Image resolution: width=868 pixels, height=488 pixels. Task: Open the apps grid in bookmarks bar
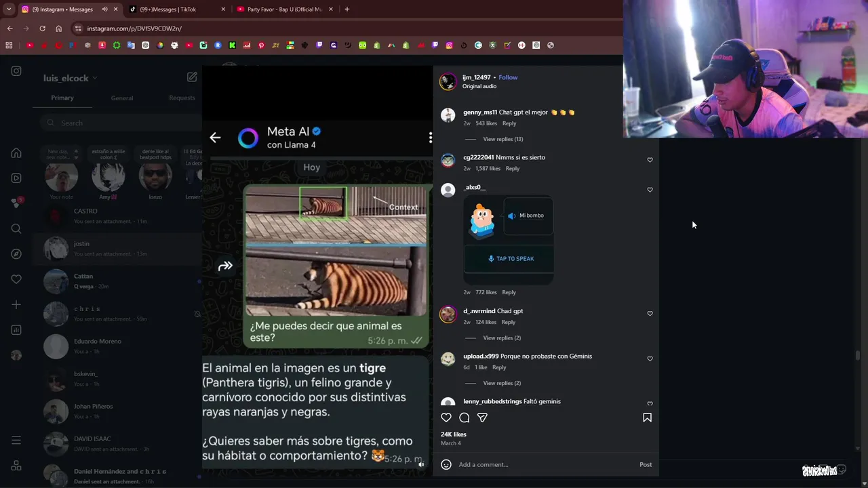(x=9, y=45)
